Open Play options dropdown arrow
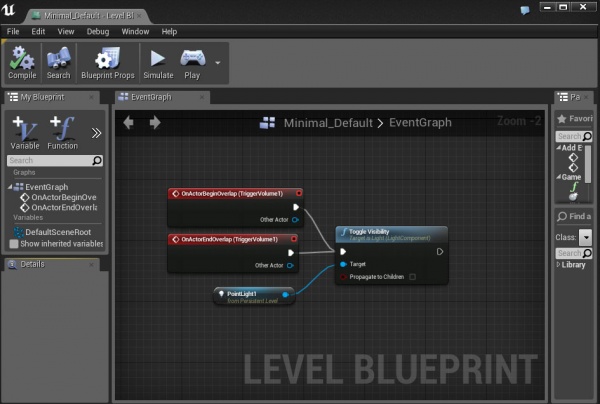 218,63
